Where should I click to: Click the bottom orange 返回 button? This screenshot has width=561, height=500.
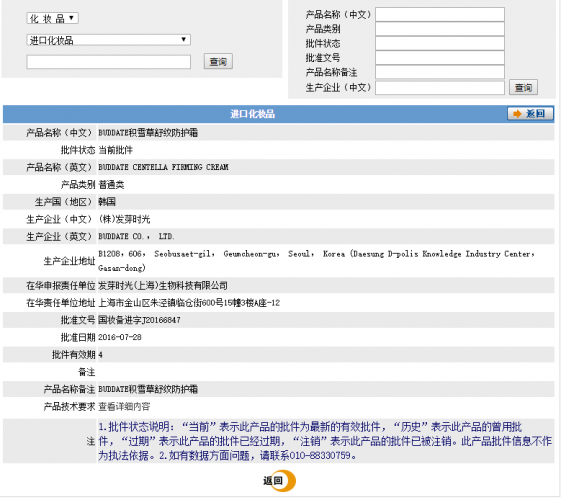tap(279, 481)
